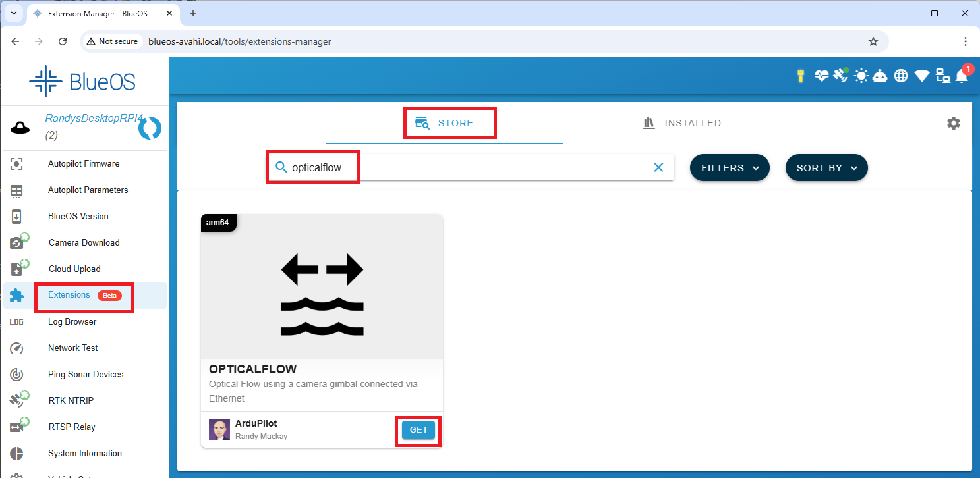Click the yellow flashlight icon in header
The image size is (980, 478).
pos(800,76)
